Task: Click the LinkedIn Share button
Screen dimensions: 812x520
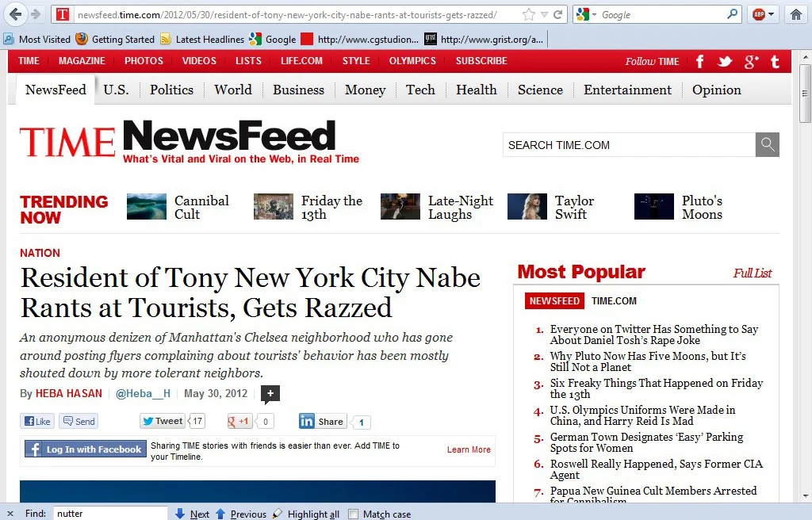Action: coord(322,421)
